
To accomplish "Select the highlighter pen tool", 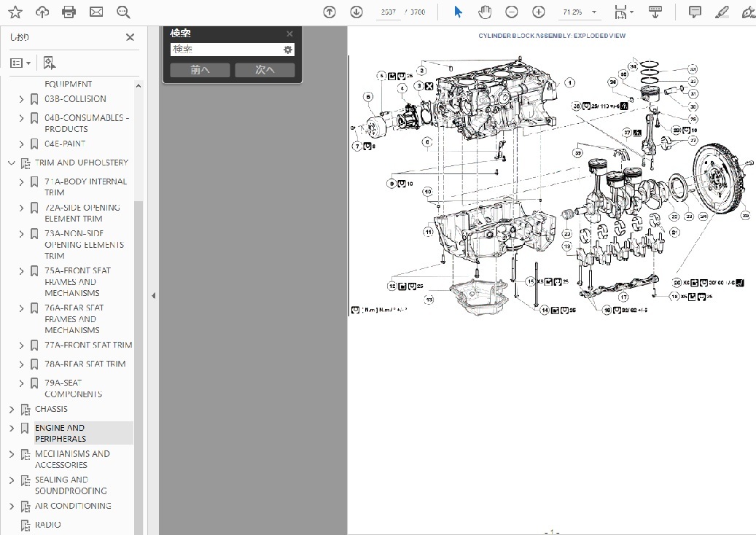I will 722,12.
